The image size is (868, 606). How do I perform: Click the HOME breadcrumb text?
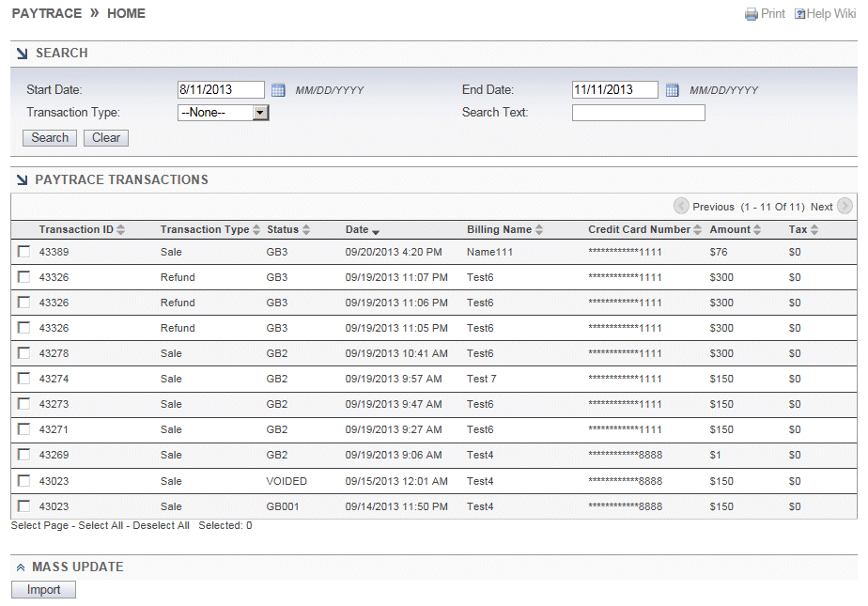[126, 14]
